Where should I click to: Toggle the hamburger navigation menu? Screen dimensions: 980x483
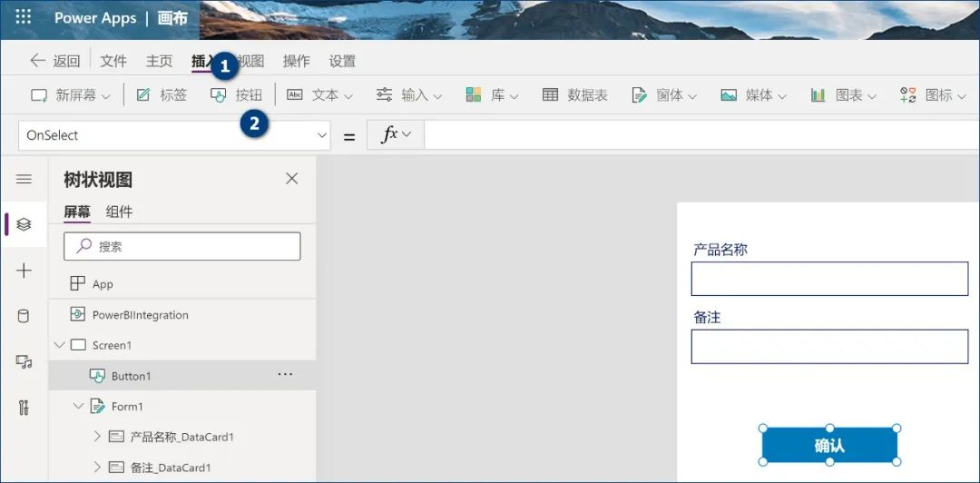(24, 180)
